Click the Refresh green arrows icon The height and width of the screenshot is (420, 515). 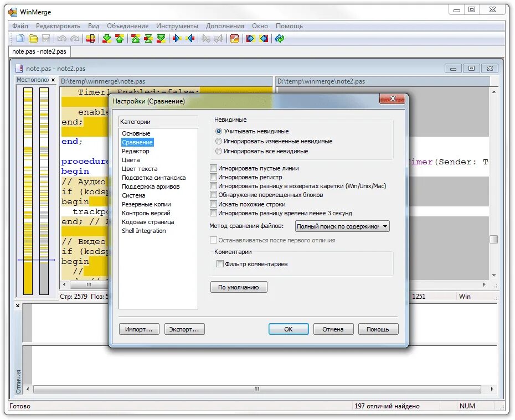[x=280, y=39]
